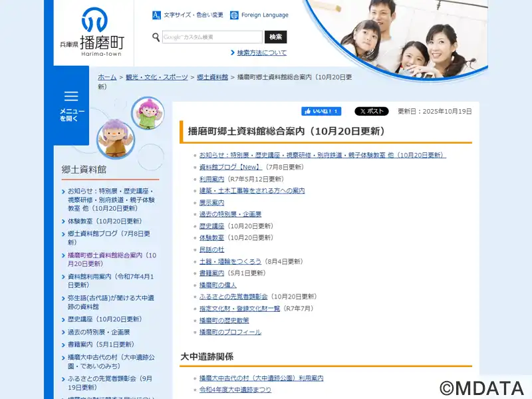Click the Facebook Like button
This screenshot has height=399, width=532.
[321, 112]
